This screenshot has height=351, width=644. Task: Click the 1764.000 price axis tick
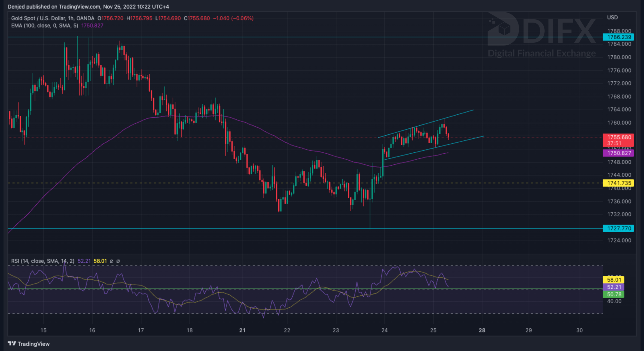click(619, 109)
